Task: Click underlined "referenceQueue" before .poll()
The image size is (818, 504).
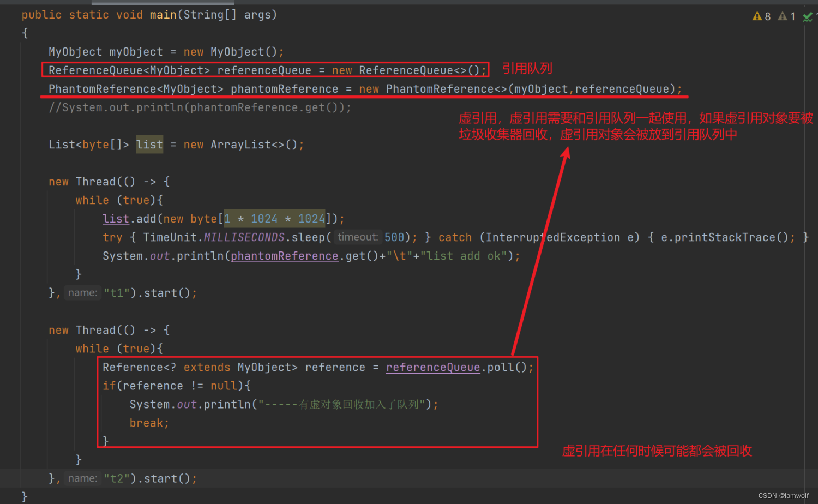Action: tap(433, 367)
